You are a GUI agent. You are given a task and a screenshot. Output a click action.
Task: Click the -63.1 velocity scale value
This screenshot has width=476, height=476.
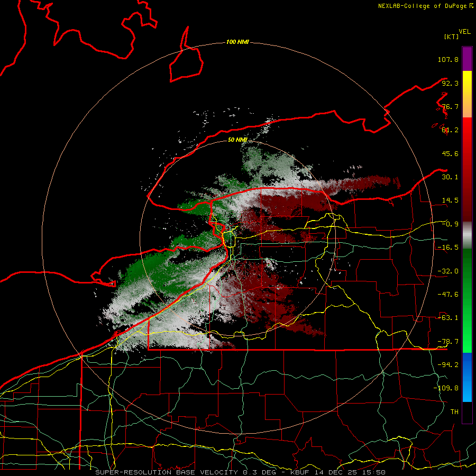448,318
